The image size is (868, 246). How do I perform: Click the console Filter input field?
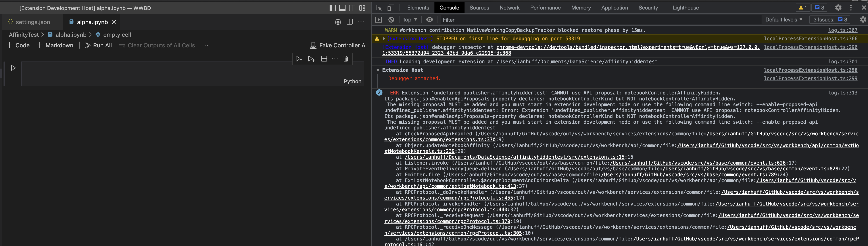[x=600, y=20]
